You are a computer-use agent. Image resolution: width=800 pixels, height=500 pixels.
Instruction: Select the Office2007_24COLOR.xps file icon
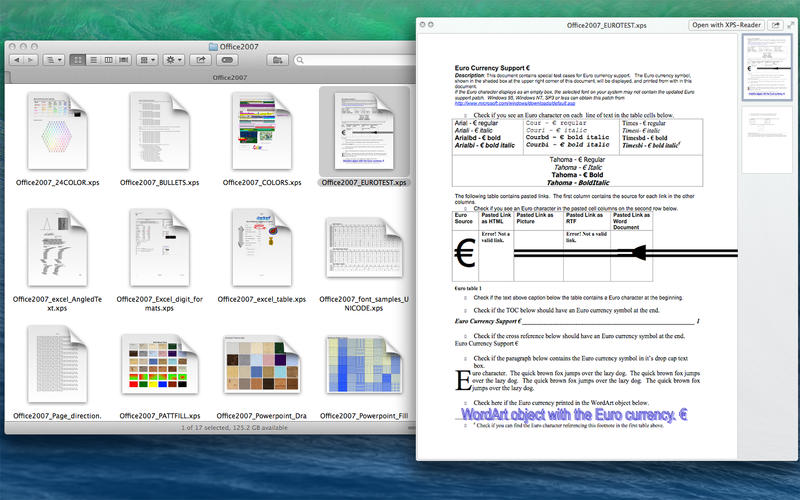57,131
